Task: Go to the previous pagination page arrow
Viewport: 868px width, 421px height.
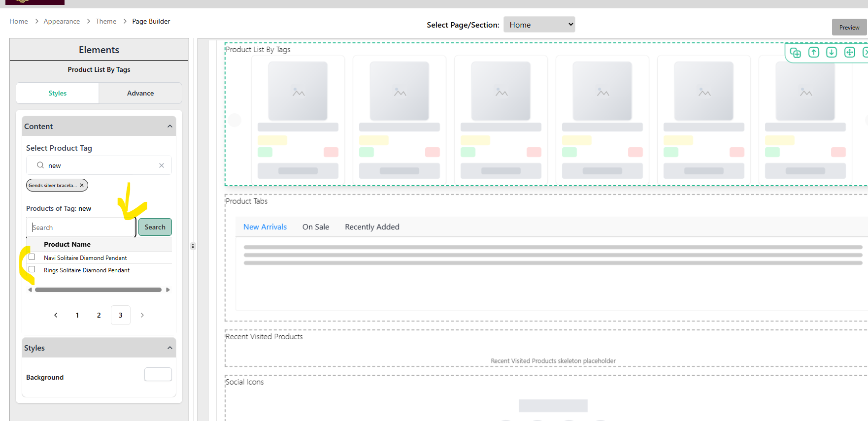Action: (56, 315)
